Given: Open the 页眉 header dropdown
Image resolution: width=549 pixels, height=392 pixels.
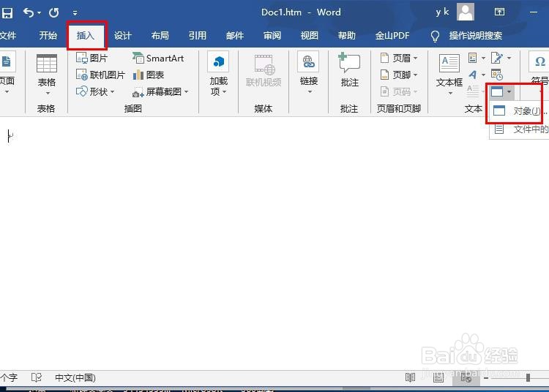Looking at the screenshot, I should pyautogui.click(x=399, y=58).
